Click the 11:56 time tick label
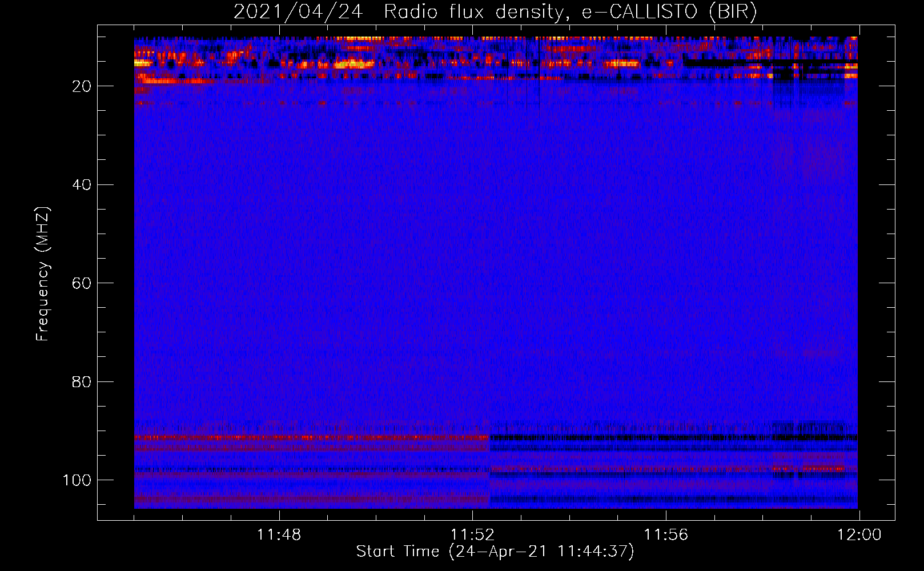924x571 pixels. pos(666,535)
